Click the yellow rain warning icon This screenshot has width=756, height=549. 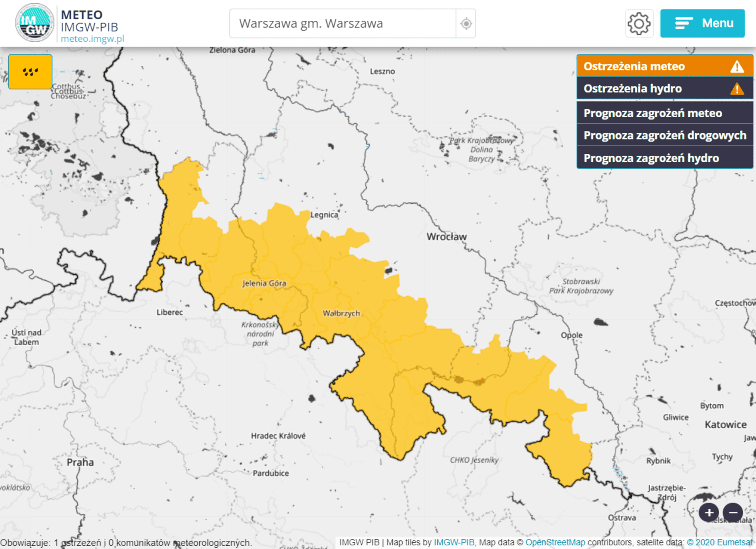pos(30,72)
